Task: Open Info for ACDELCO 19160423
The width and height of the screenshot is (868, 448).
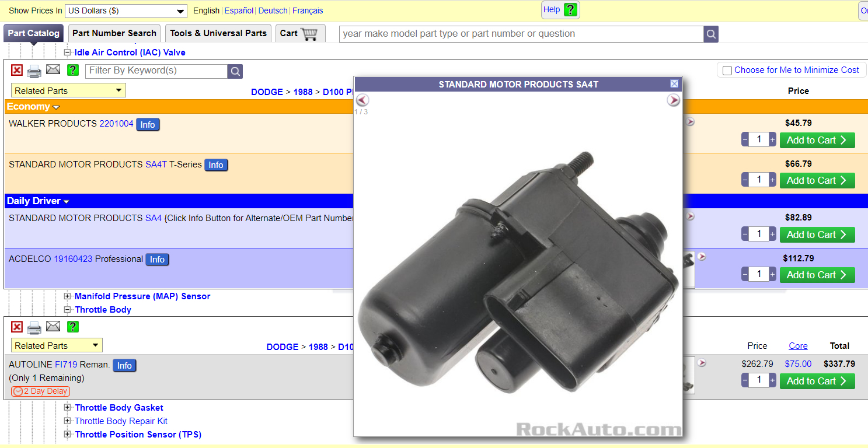Action: (x=157, y=260)
